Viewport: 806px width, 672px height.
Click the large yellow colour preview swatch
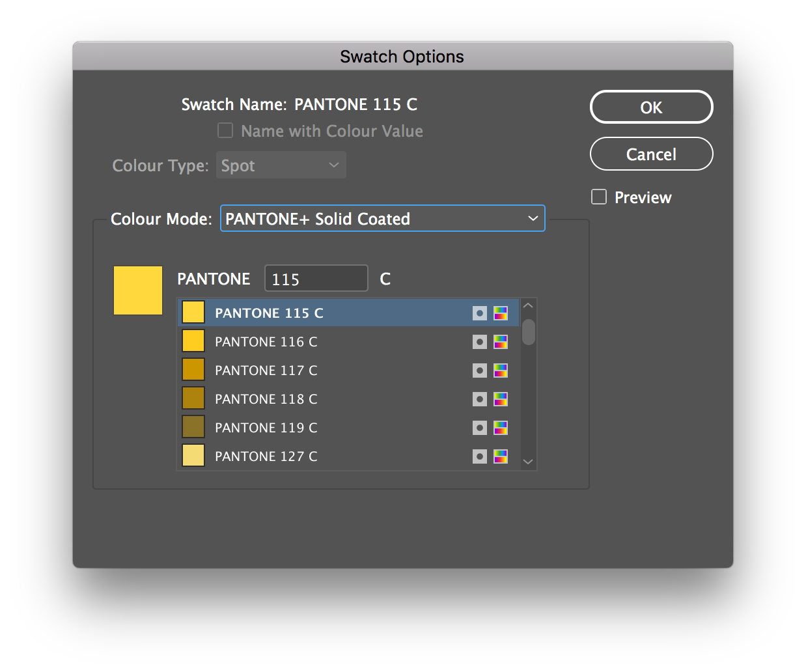(x=138, y=290)
